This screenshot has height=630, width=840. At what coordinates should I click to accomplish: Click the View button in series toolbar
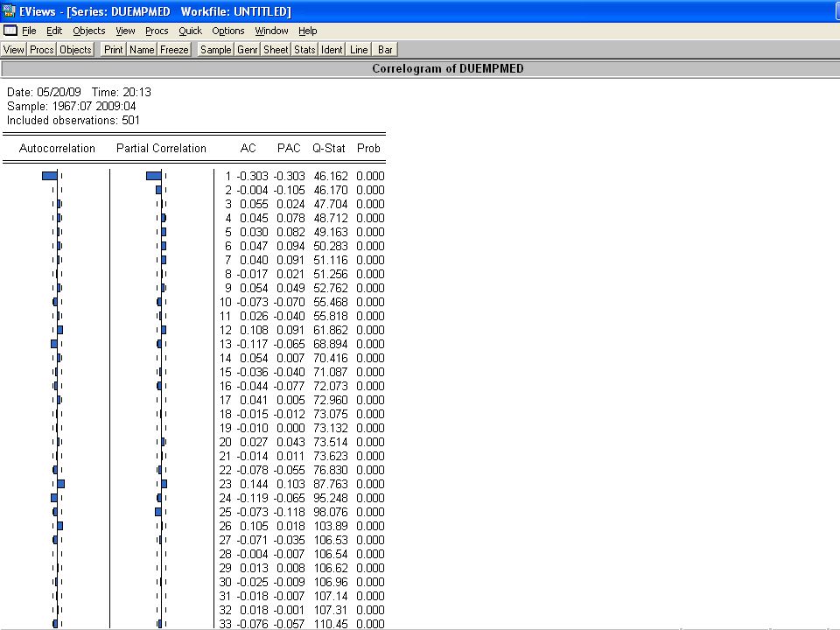[x=13, y=50]
